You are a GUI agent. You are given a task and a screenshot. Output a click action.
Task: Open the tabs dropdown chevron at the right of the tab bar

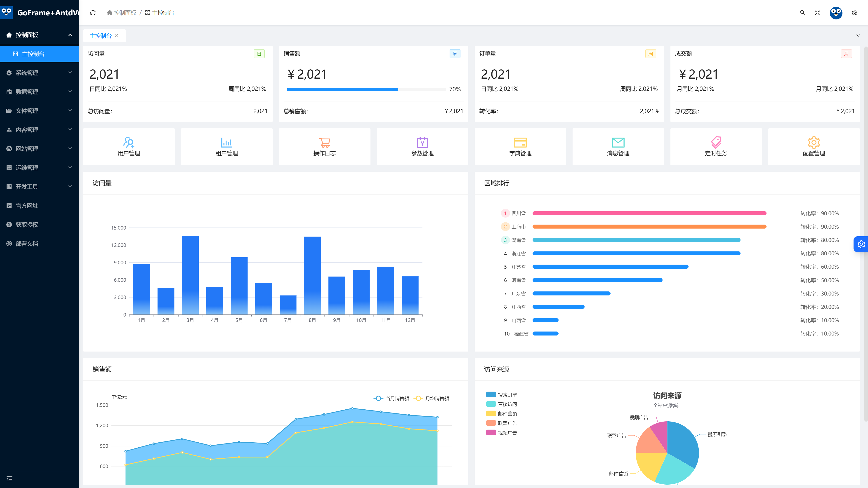click(858, 36)
